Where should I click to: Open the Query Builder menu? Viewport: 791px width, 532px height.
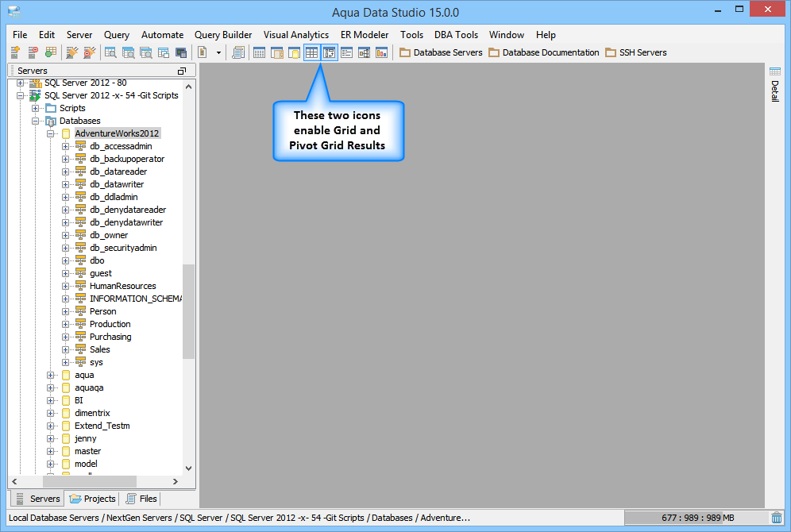(x=223, y=35)
